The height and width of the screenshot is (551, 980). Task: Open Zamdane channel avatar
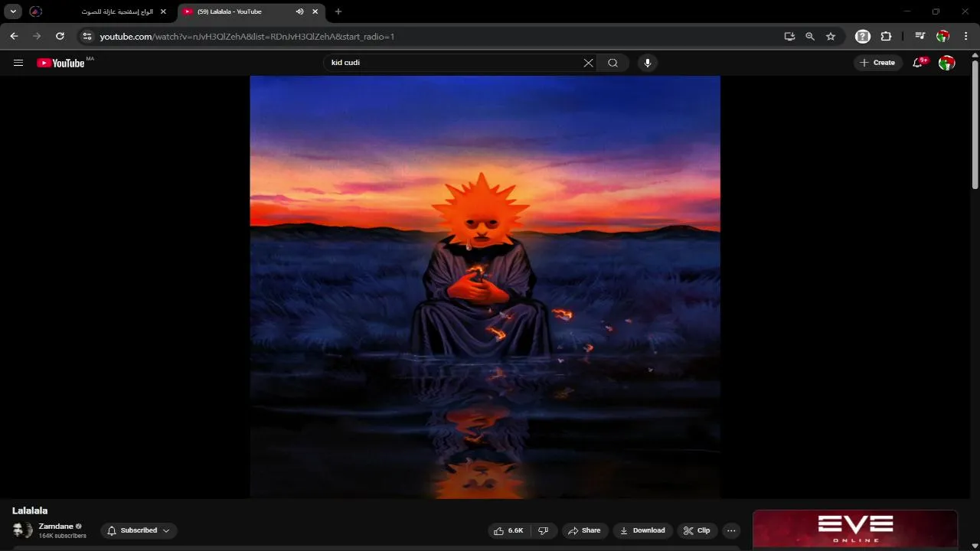click(x=23, y=530)
